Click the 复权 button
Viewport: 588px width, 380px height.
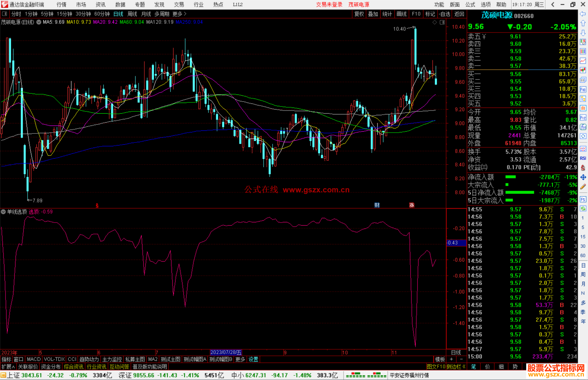pyautogui.click(x=359, y=14)
